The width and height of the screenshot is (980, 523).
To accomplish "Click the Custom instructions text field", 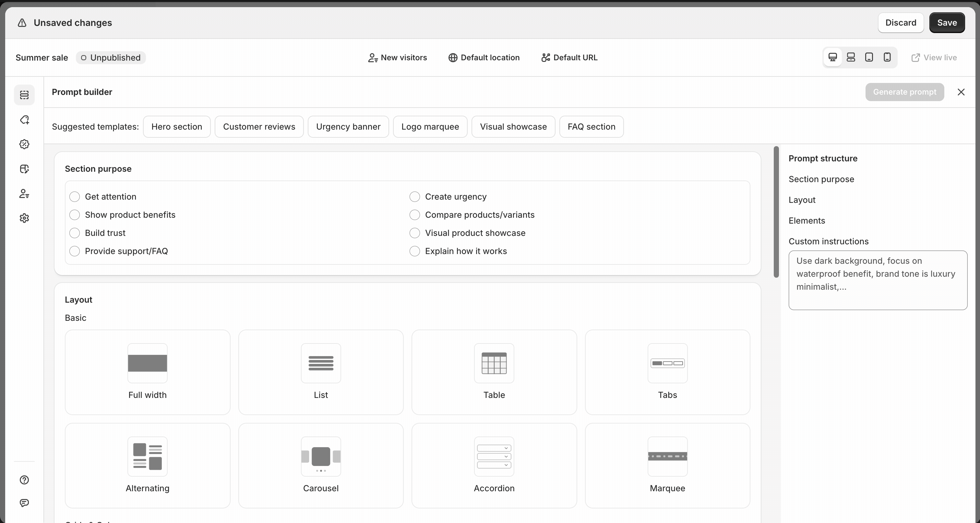I will coord(878,280).
